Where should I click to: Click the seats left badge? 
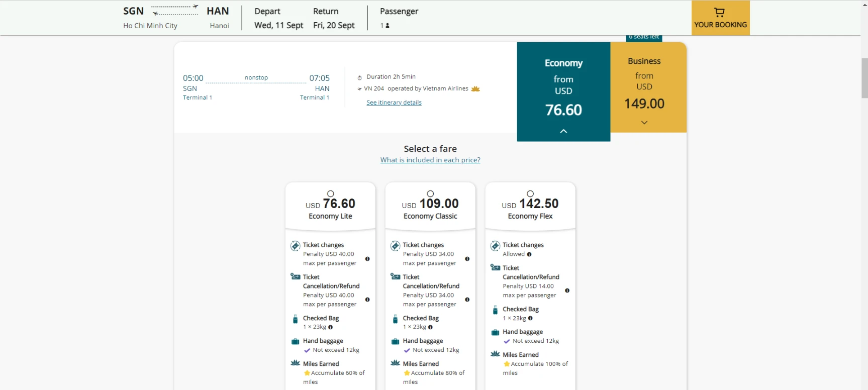644,37
